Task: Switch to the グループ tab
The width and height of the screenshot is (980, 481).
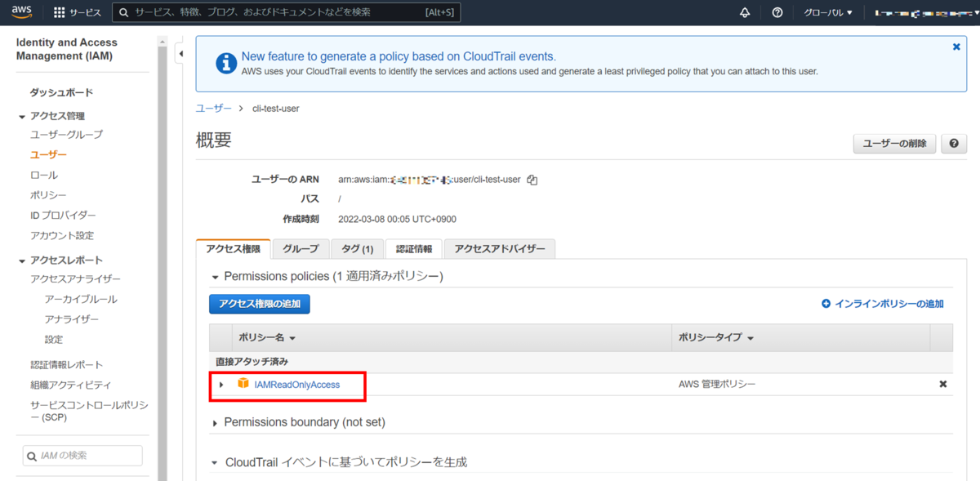Action: 301,249
